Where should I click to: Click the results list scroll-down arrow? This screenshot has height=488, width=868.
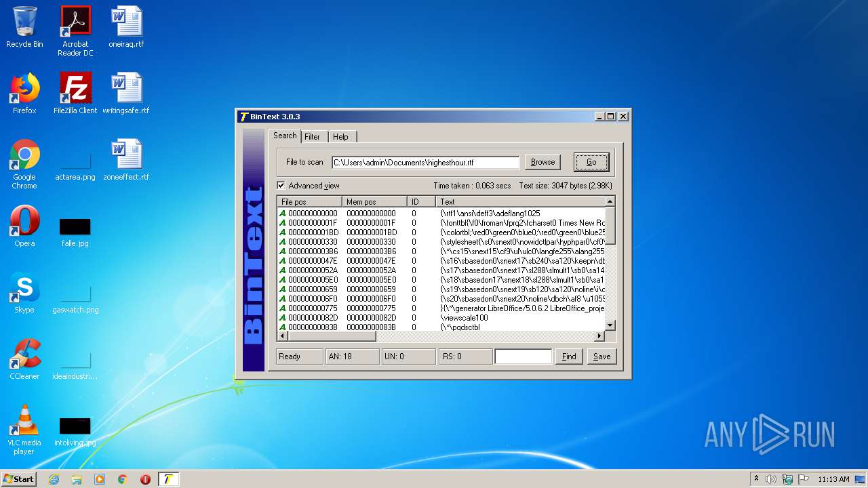(x=610, y=325)
